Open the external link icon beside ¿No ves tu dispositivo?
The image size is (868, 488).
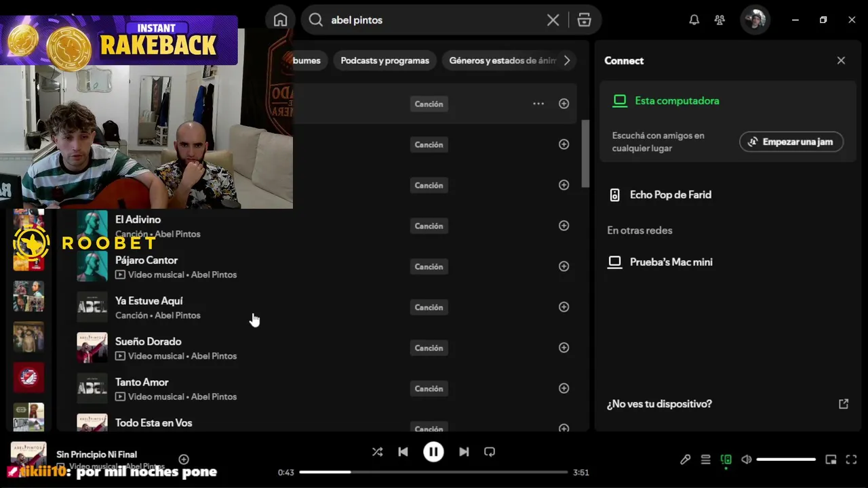click(x=844, y=404)
